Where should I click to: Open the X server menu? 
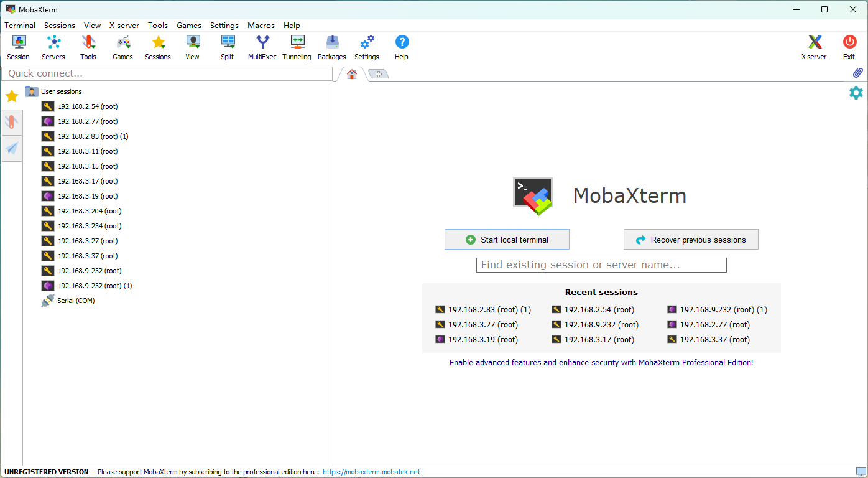coord(124,26)
